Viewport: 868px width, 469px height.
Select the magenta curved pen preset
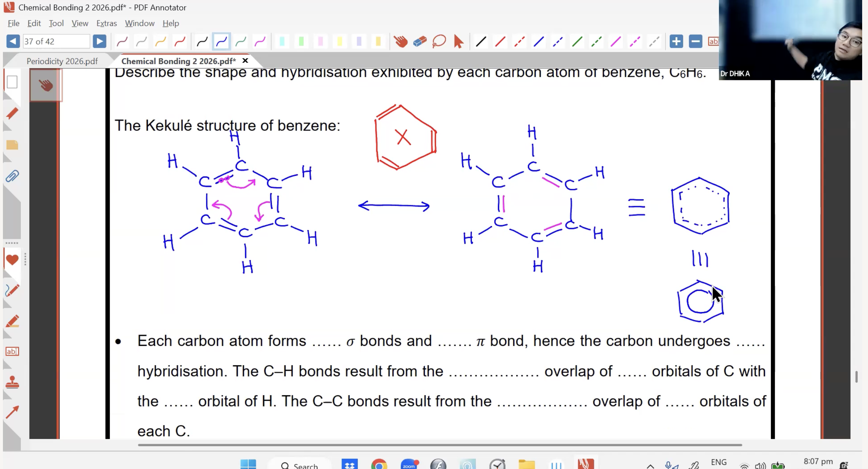[x=260, y=41]
